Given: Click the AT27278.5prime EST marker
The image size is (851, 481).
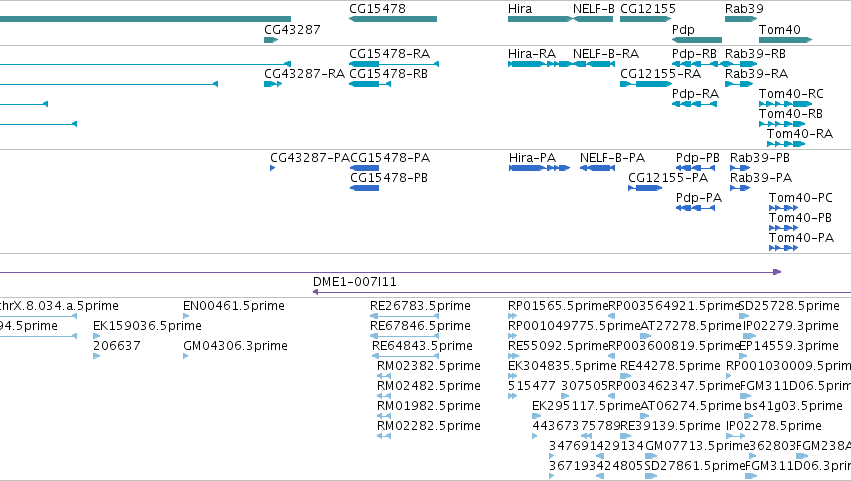Looking at the screenshot, I should 645,336.
